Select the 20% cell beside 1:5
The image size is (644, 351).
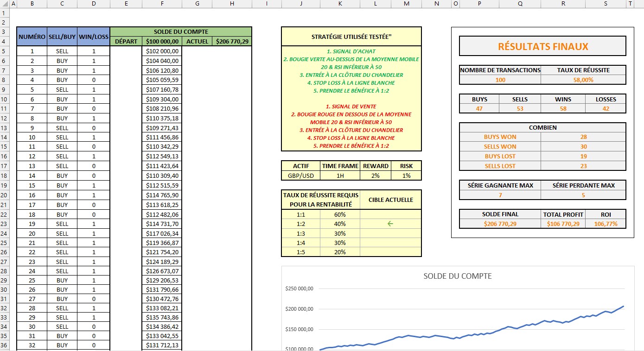pos(340,252)
